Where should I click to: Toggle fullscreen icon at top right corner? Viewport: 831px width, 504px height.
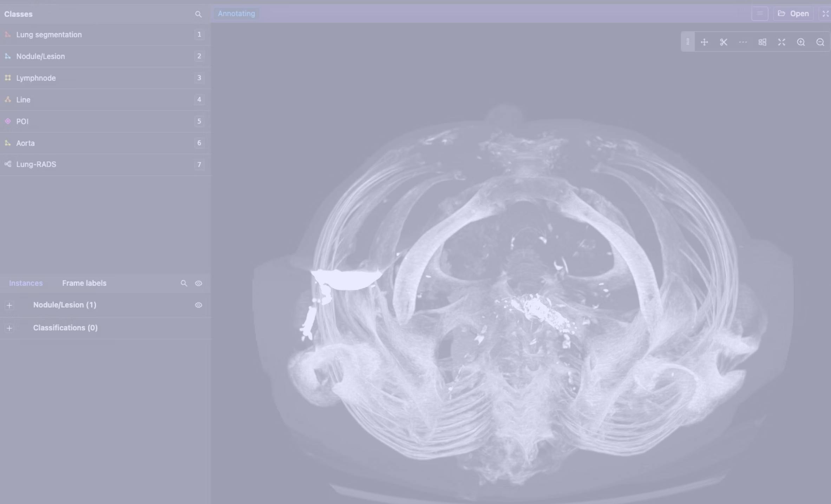click(x=825, y=14)
